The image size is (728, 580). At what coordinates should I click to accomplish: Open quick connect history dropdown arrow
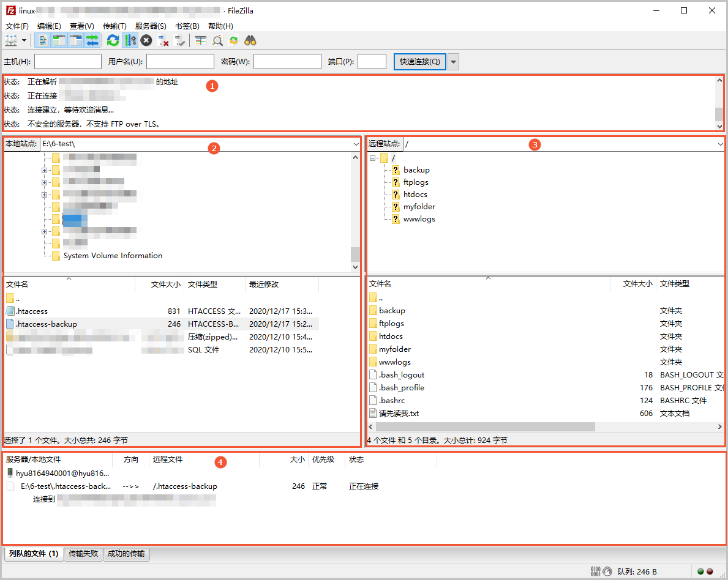pos(454,62)
